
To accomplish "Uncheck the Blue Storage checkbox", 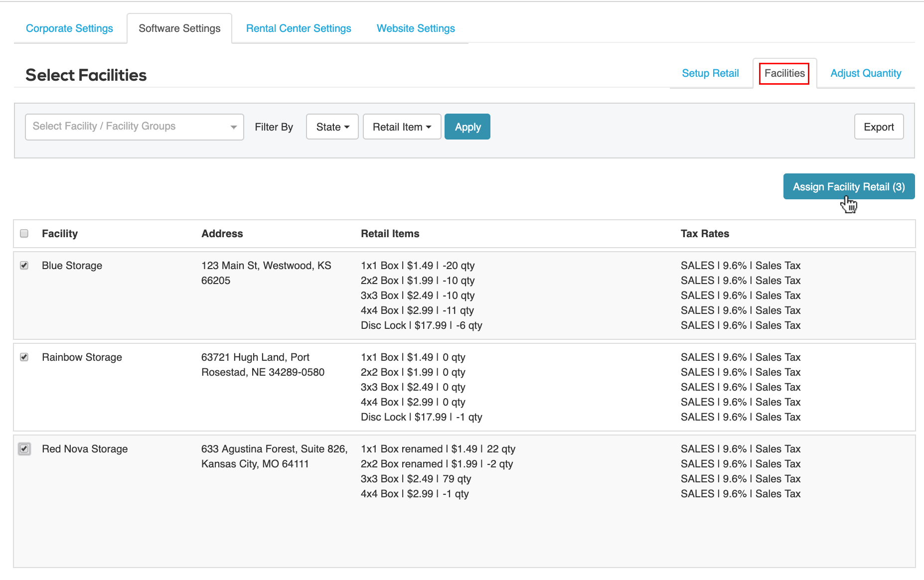I will (24, 265).
